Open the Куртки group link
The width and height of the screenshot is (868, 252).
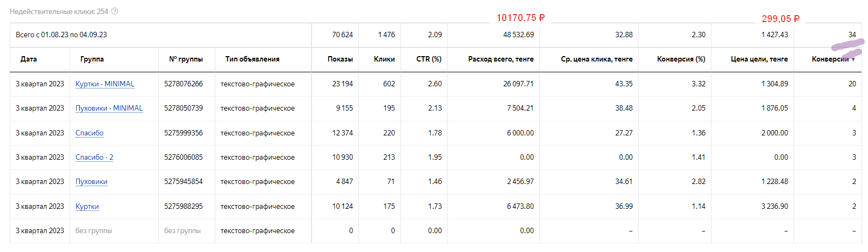pos(87,207)
